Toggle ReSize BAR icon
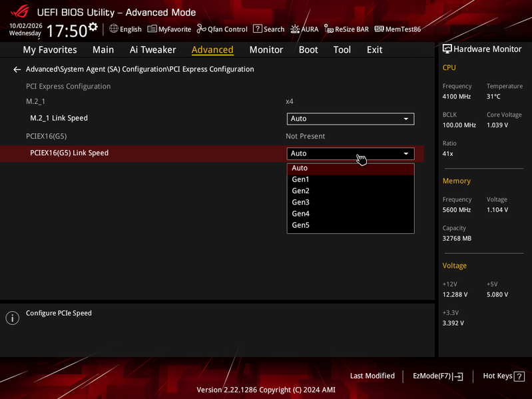The image size is (532, 399). click(328, 29)
